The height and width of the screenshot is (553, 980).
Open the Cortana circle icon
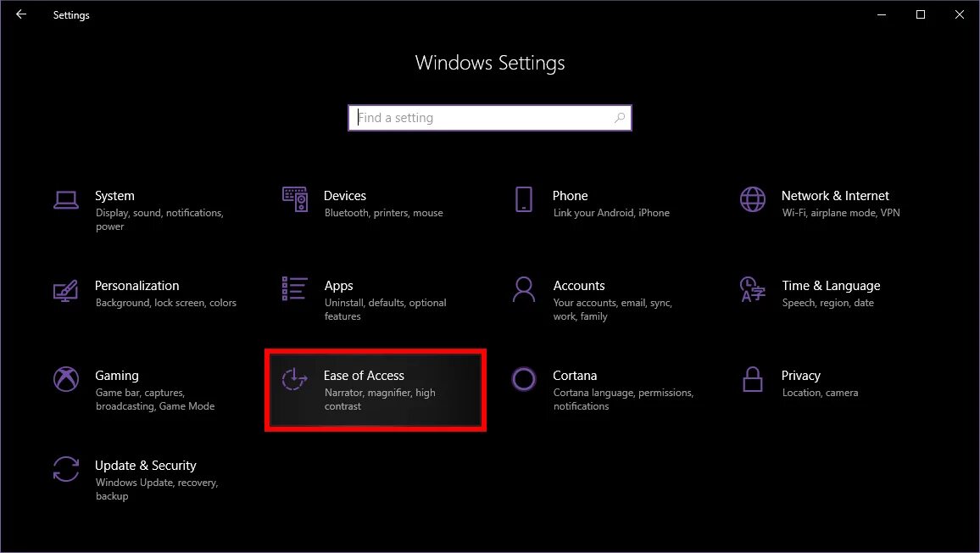[524, 379]
